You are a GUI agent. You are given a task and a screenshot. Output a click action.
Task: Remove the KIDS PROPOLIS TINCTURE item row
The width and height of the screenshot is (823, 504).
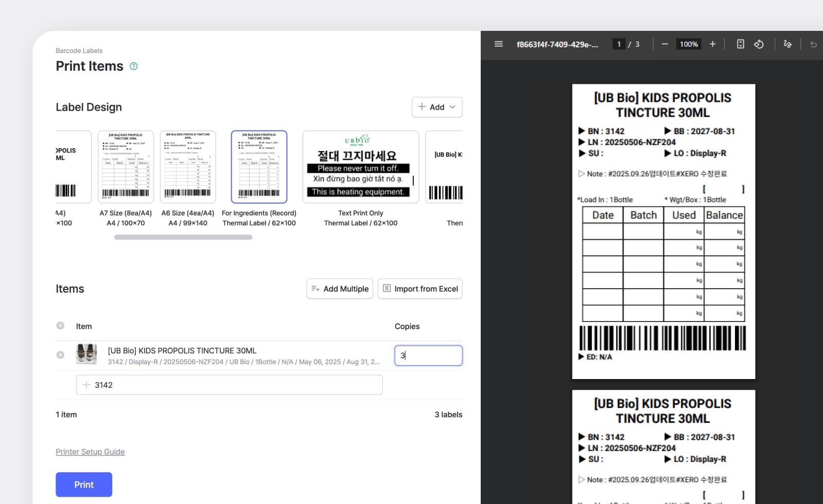(x=60, y=355)
